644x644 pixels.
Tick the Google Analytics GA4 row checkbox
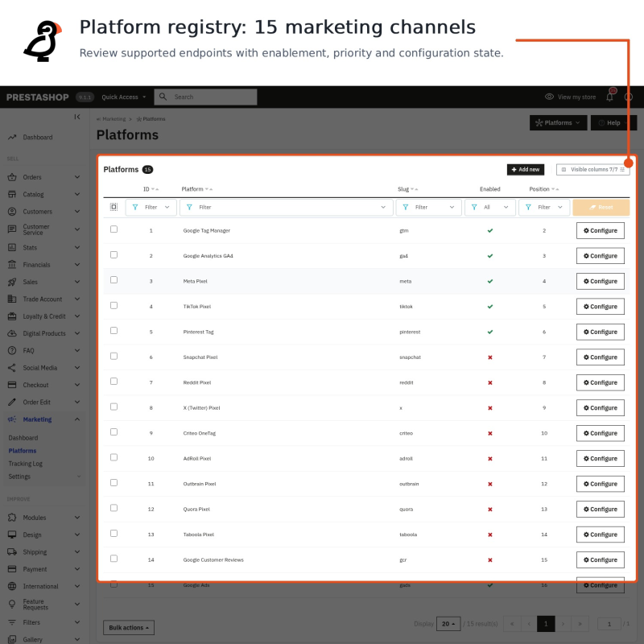pyautogui.click(x=114, y=254)
